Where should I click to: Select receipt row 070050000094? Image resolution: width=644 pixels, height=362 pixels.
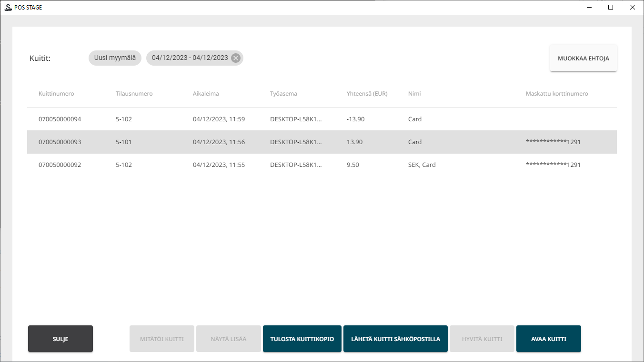click(x=60, y=119)
